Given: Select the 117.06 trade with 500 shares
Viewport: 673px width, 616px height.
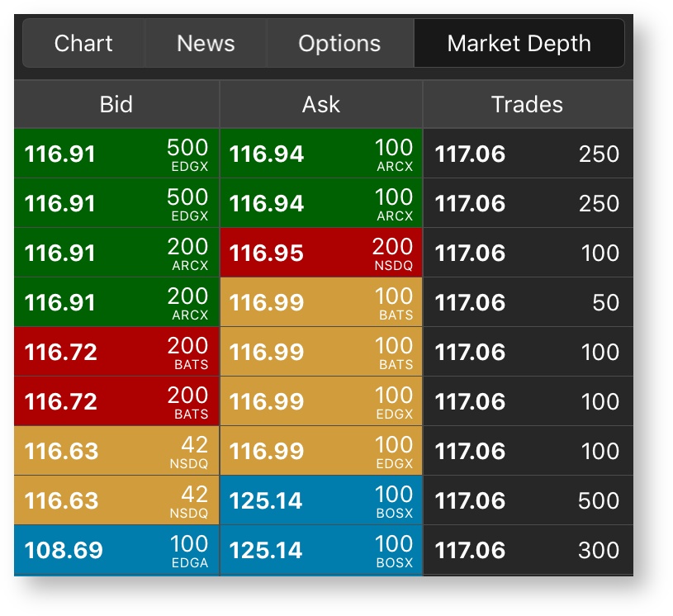Looking at the screenshot, I should click(x=528, y=500).
